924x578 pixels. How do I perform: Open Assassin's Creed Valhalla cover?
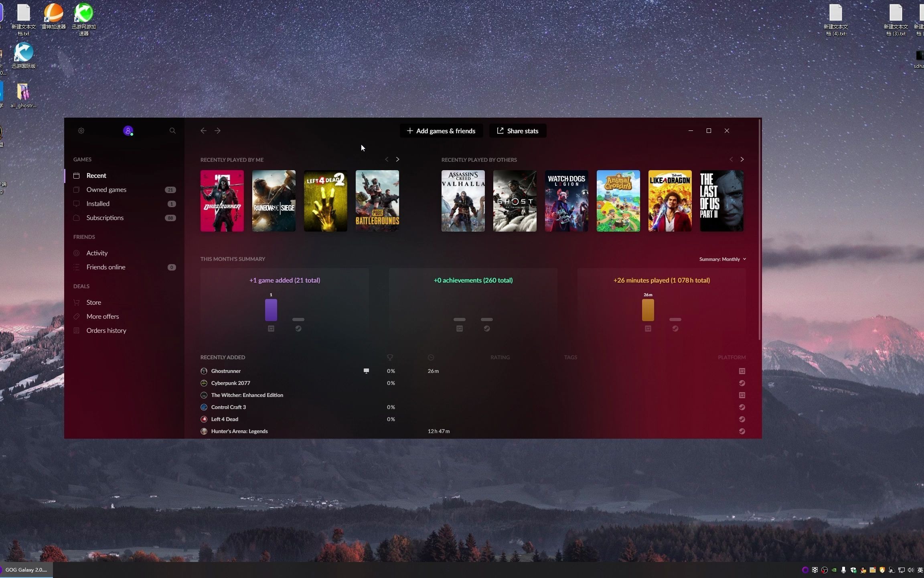[x=463, y=201]
